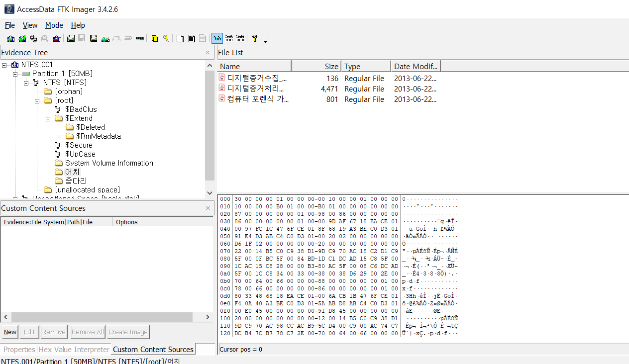Viewport: 629px width, 364px height.
Task: Click the NTFS file system tree icon
Action: (36, 83)
